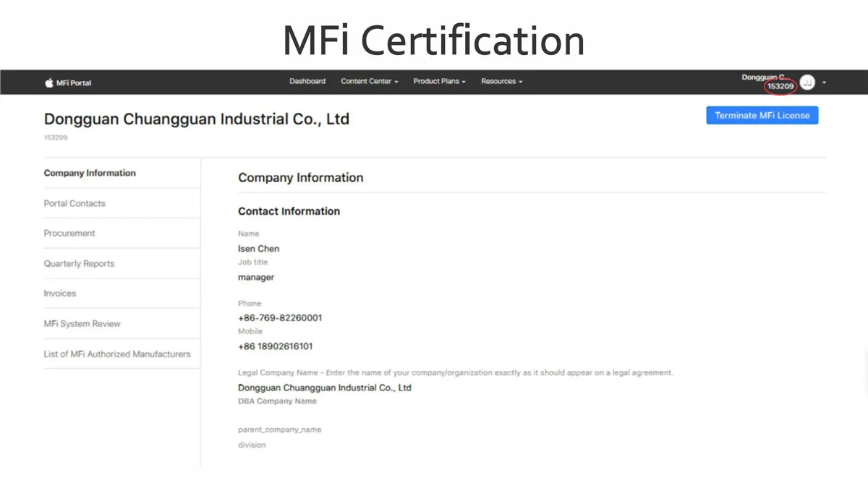Click the Dongguan company name in the header bar
Image resolution: width=868 pixels, height=499 pixels.
[x=765, y=77]
